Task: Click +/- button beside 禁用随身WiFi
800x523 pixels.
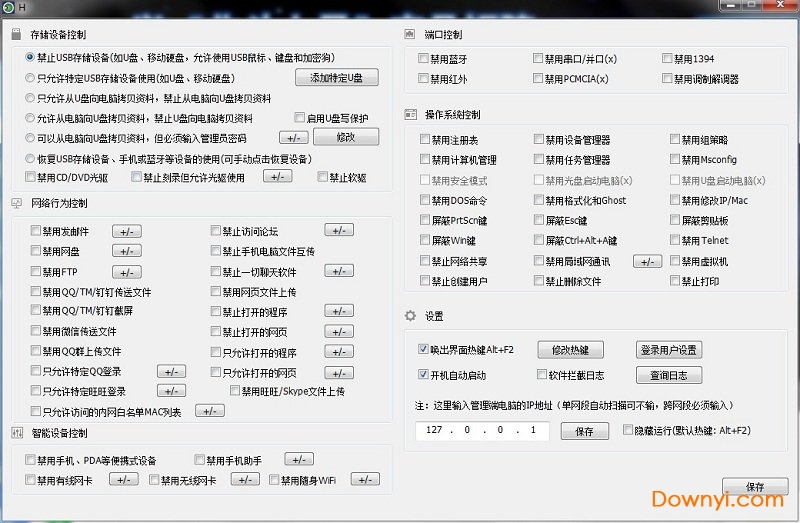Action: [x=365, y=480]
